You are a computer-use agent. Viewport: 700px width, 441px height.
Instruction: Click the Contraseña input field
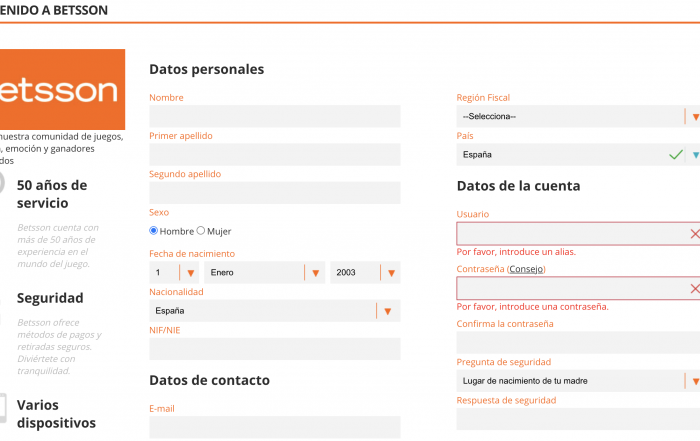578,288
